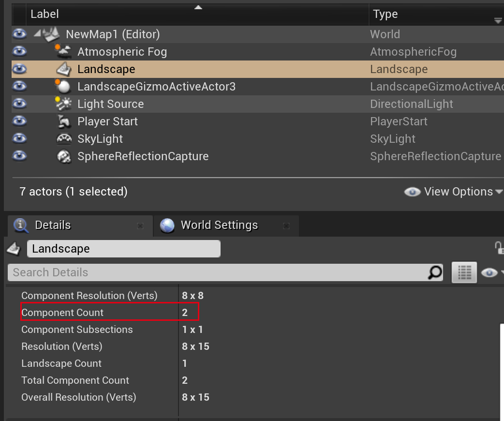Hide the SphereReflectionCapture actor
Image resolution: width=504 pixels, height=421 pixels.
[x=19, y=156]
